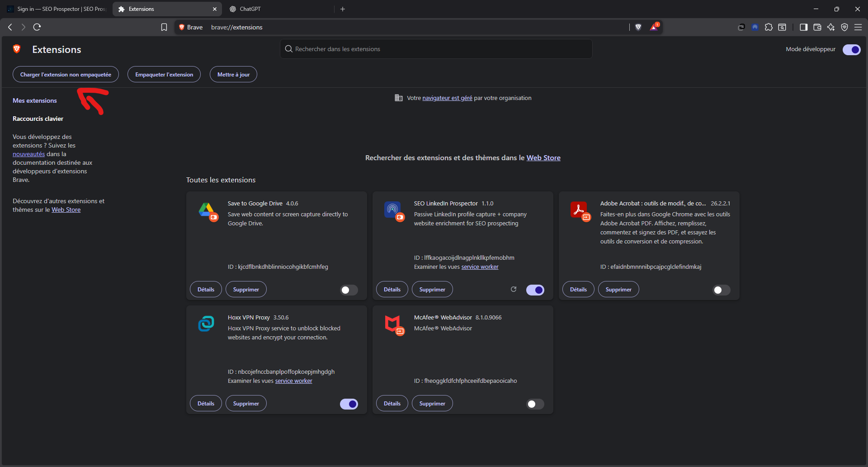Reload the SEO LinkedIn Prospector extension
868x467 pixels.
(x=514, y=289)
